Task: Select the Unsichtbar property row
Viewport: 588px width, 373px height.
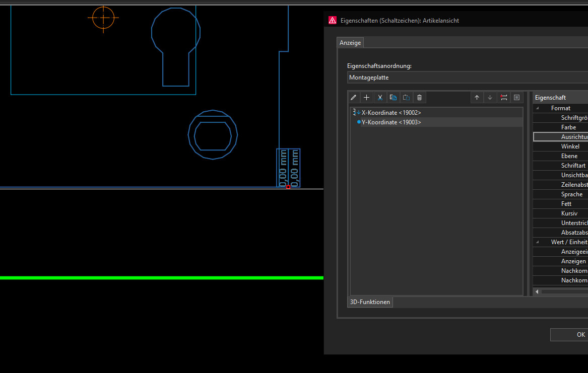Action: click(560, 175)
